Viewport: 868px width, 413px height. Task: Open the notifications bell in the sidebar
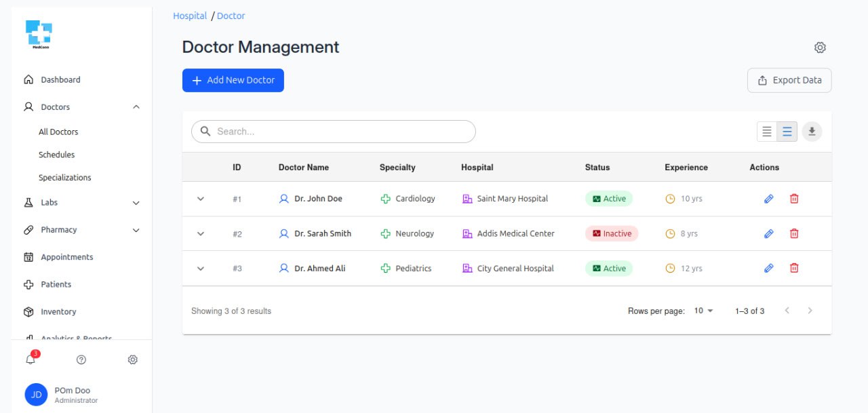(x=31, y=359)
